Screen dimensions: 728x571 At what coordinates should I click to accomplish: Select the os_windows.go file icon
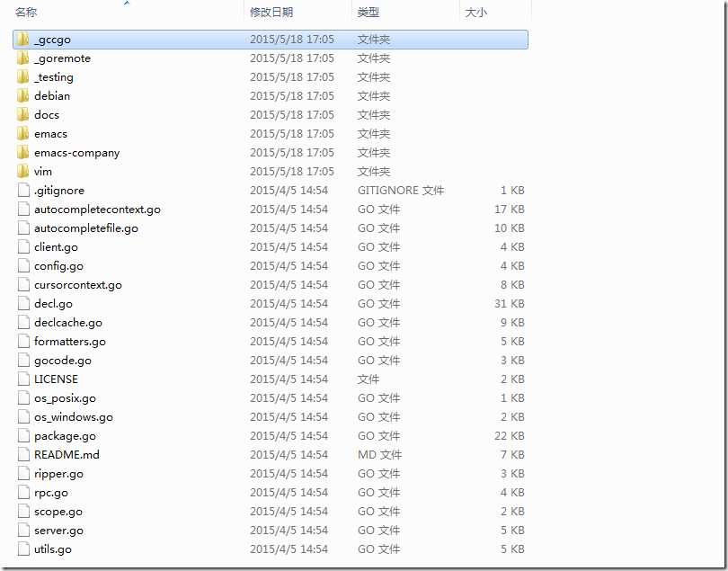23,417
